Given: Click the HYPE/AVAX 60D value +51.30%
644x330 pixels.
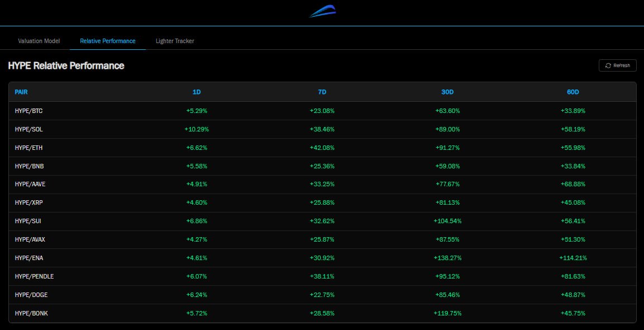Looking at the screenshot, I should tap(573, 239).
